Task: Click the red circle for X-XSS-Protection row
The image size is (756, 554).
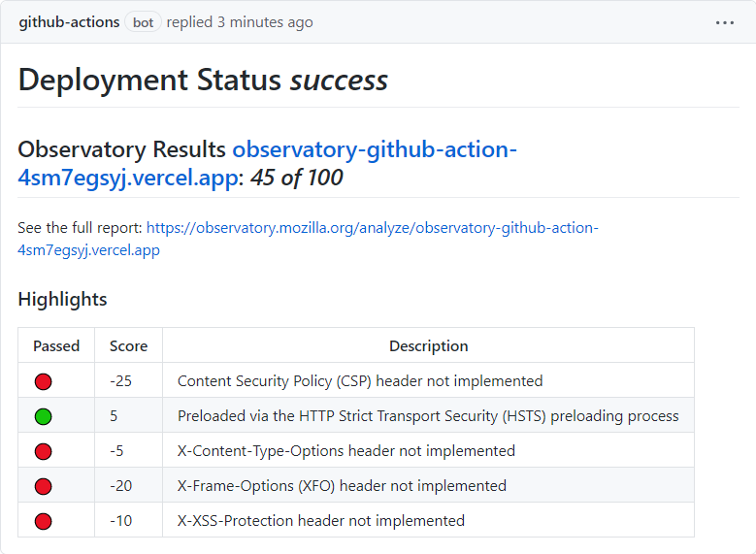Action: (43, 521)
